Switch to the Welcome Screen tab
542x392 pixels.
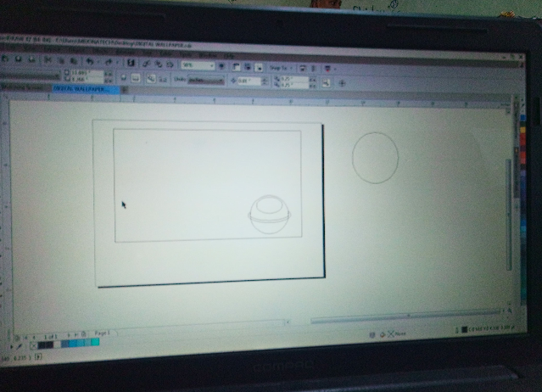point(25,87)
